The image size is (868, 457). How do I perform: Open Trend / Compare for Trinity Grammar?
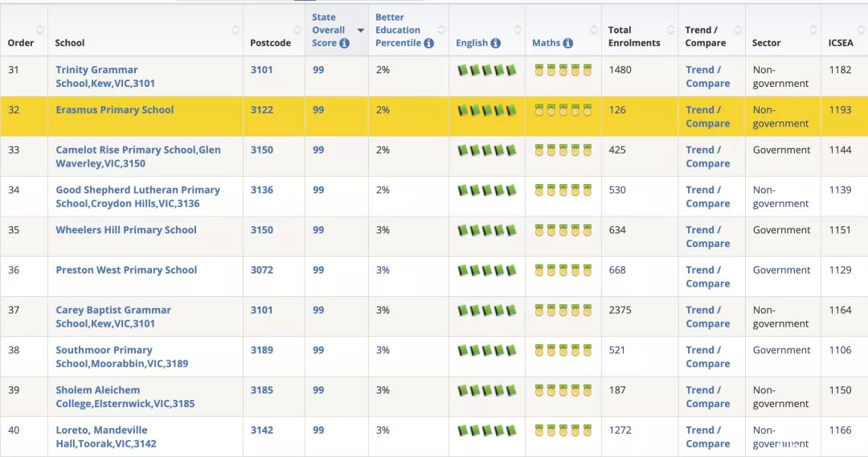click(707, 76)
